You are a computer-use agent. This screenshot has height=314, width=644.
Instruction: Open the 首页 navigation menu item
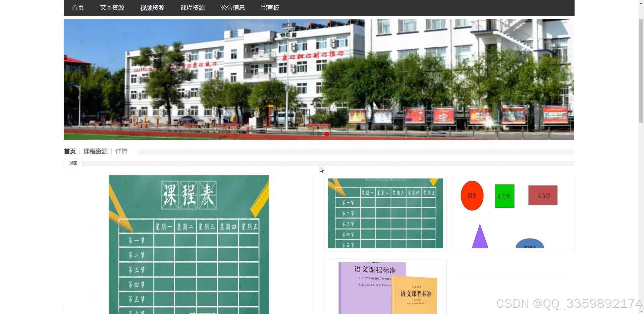[77, 7]
